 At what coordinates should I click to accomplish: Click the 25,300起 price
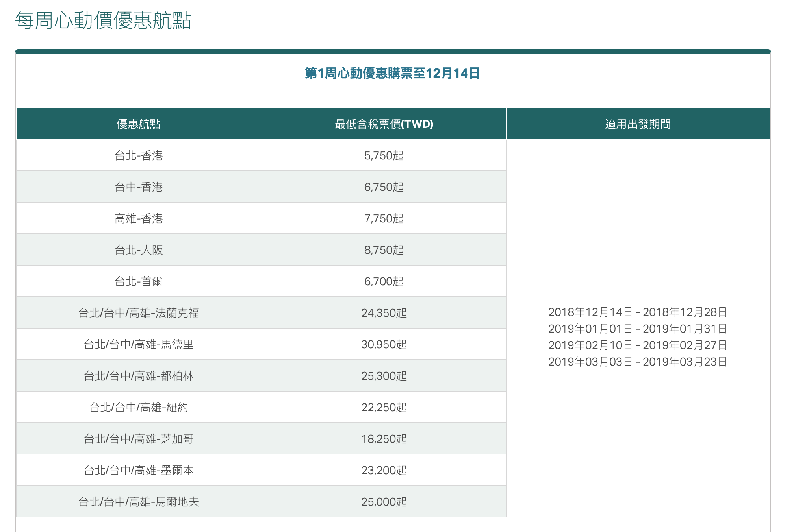tap(384, 376)
